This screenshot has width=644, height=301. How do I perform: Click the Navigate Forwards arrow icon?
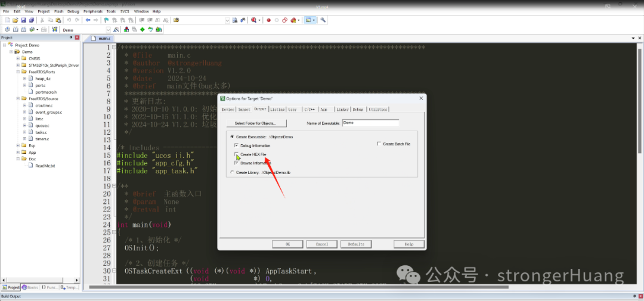tap(95, 20)
